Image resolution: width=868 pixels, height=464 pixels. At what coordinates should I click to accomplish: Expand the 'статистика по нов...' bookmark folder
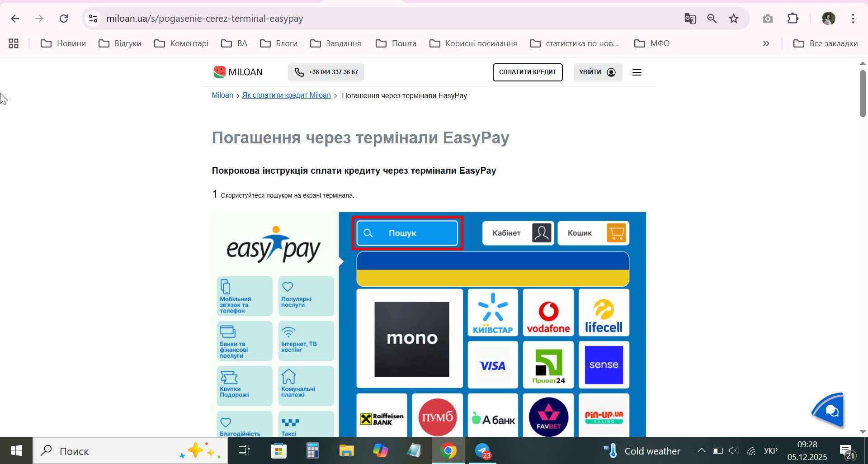575,43
